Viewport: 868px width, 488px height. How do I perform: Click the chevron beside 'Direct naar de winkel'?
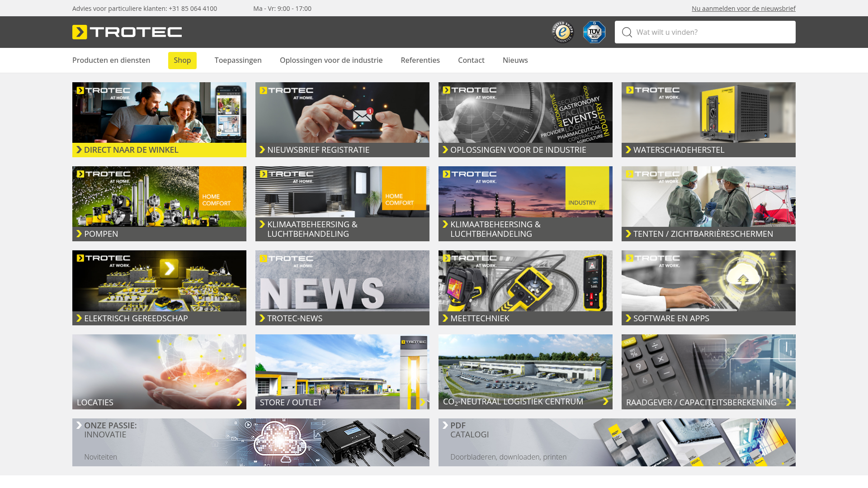[x=79, y=150]
